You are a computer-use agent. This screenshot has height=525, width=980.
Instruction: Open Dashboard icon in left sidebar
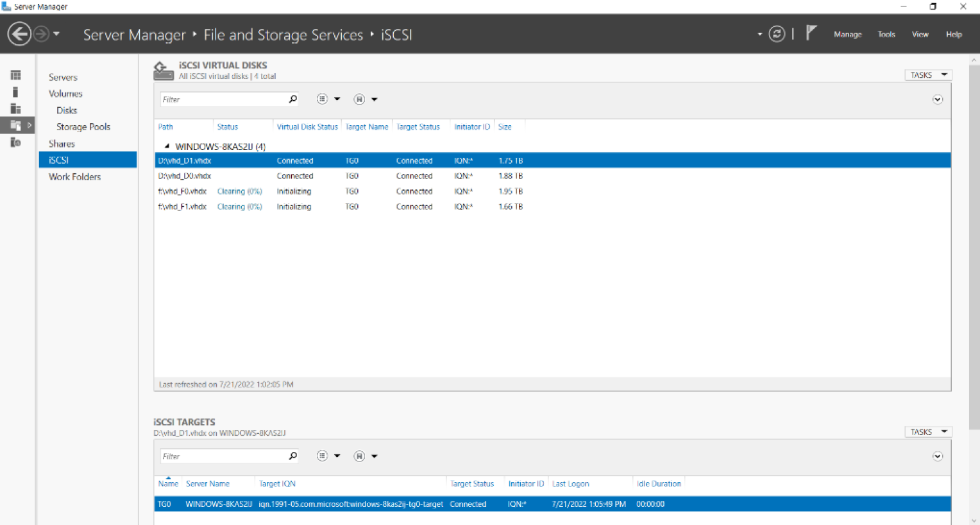[15, 76]
